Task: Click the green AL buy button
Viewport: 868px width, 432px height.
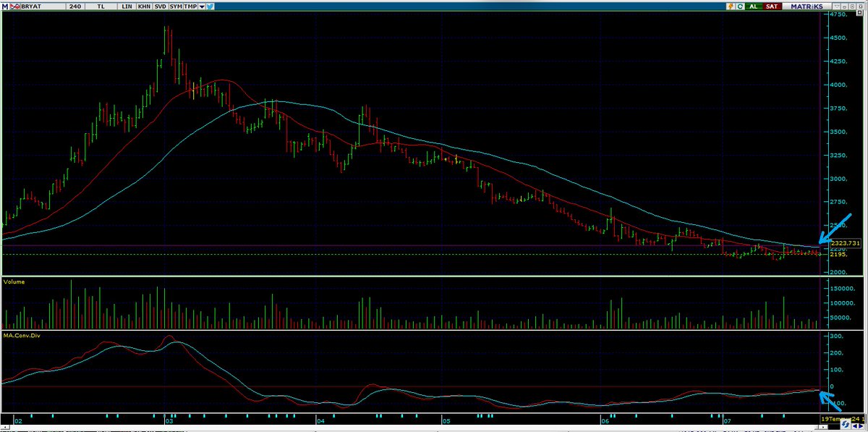Action: click(x=754, y=6)
